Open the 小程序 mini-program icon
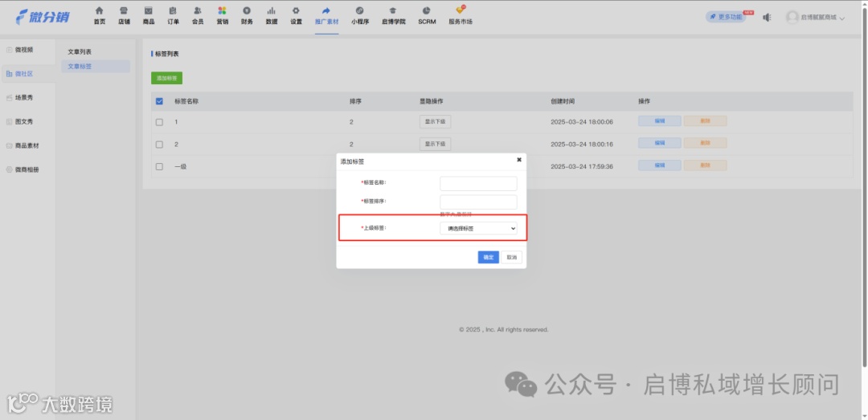868x420 pixels. (360, 11)
